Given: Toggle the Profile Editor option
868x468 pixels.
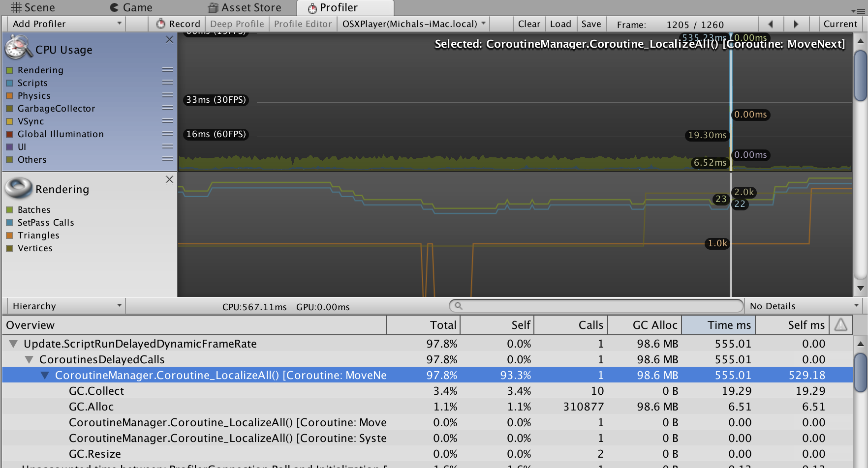Looking at the screenshot, I should 303,24.
